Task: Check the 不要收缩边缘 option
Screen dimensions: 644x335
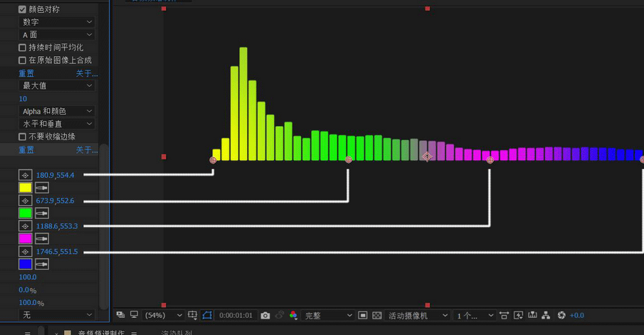Action: click(x=23, y=137)
